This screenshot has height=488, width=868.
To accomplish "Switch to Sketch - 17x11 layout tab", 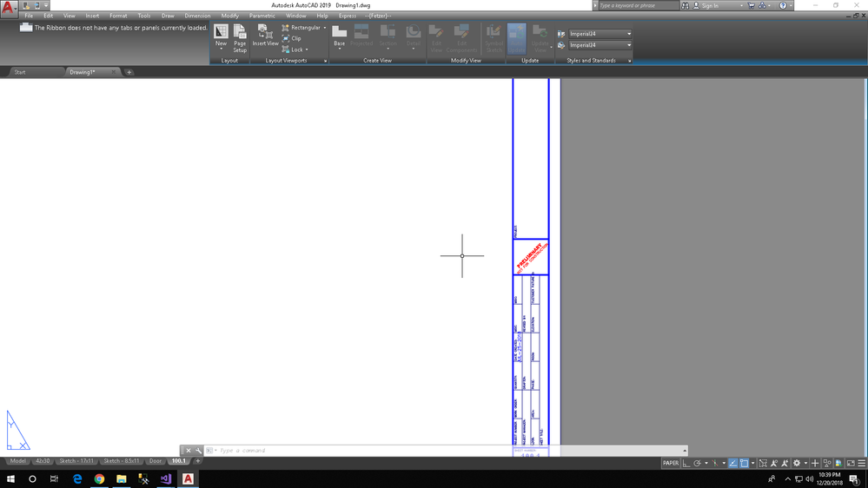I will pos(76,461).
